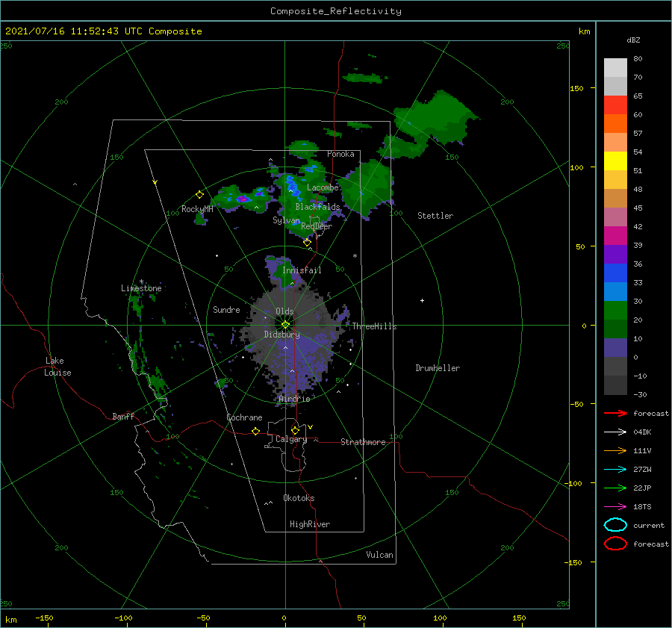This screenshot has height=628, width=672.
Task: Choose the 42 dBZ magenta swatch
Action: tap(615, 235)
